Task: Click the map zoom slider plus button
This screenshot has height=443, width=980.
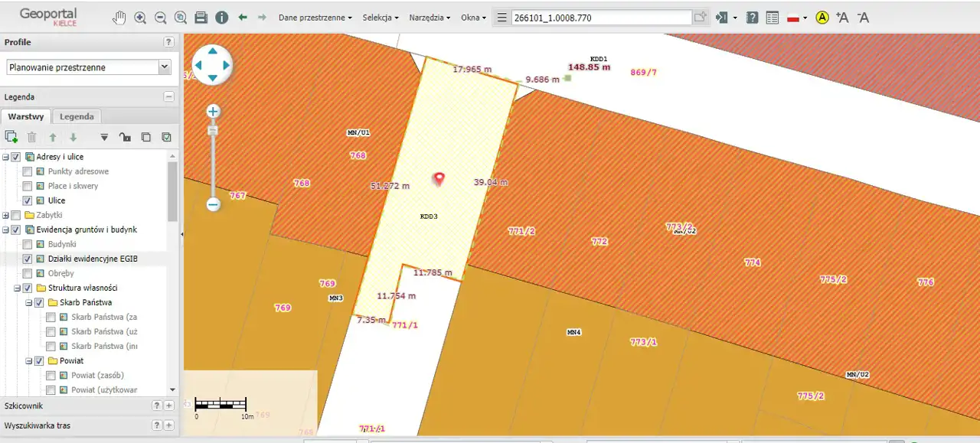Action: [x=213, y=112]
